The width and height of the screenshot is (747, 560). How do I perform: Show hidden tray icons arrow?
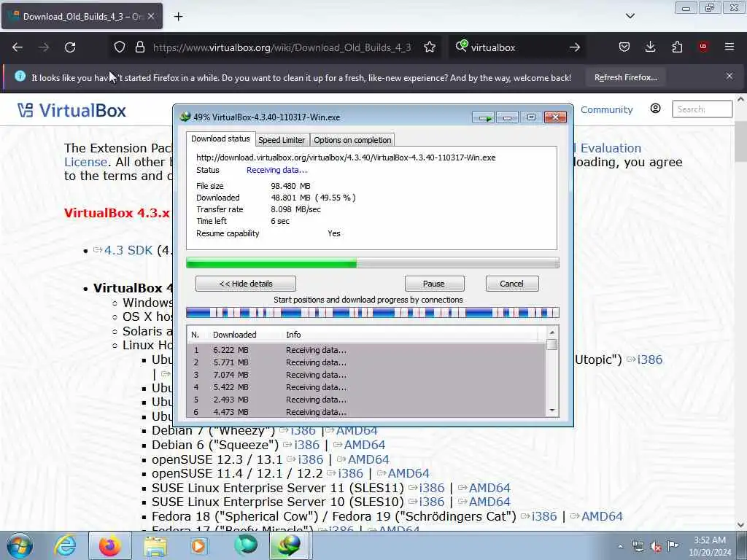click(x=620, y=546)
